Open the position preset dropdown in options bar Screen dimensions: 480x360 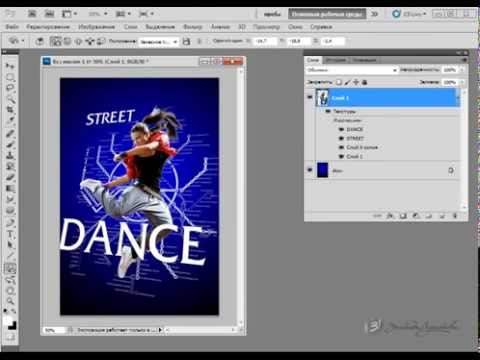pos(159,42)
